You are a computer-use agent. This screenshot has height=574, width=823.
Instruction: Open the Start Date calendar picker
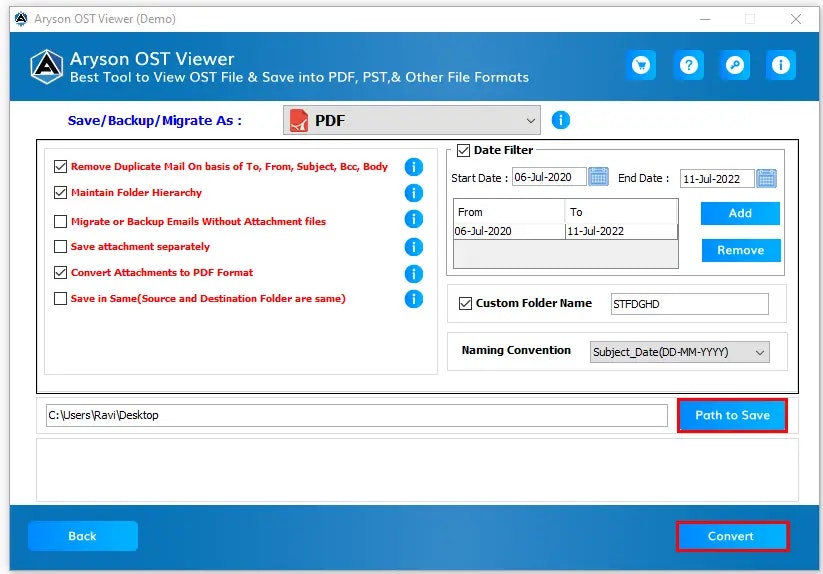[x=598, y=177]
